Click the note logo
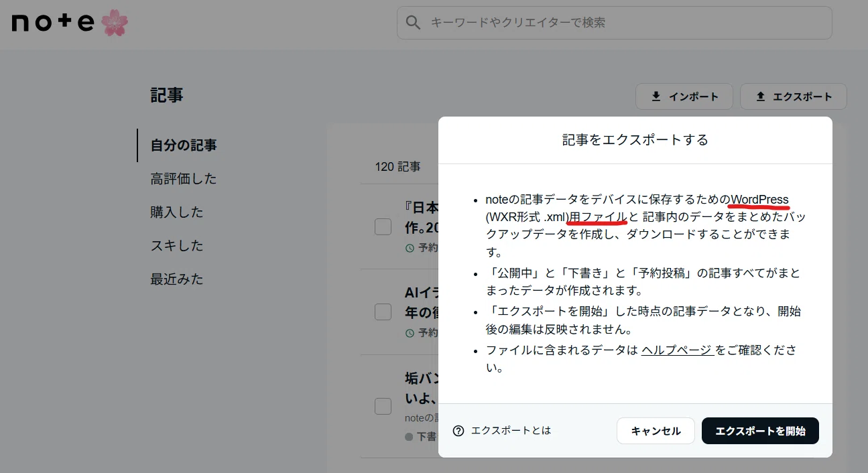The image size is (868, 473). coord(54,23)
